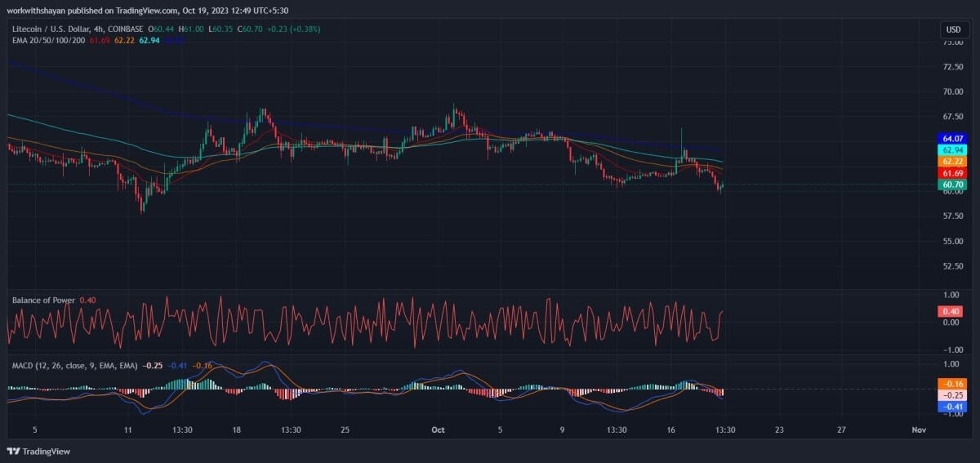This screenshot has width=980, height=463.
Task: Click the Nov label on the time axis
Action: pyautogui.click(x=919, y=430)
